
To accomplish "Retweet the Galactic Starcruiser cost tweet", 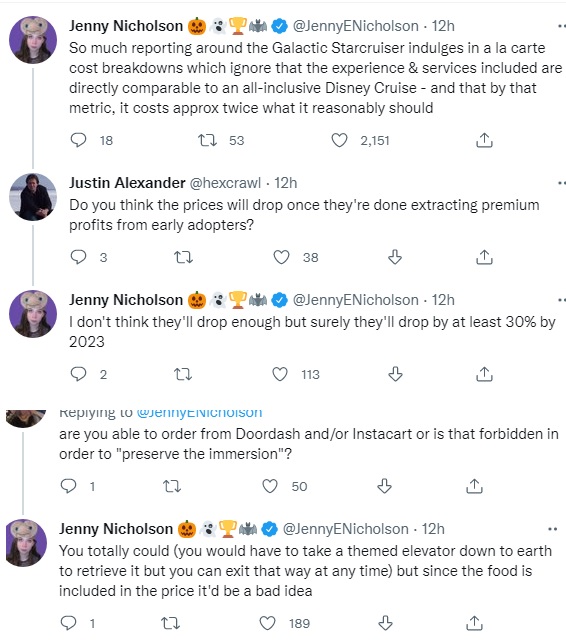I will coord(207,140).
